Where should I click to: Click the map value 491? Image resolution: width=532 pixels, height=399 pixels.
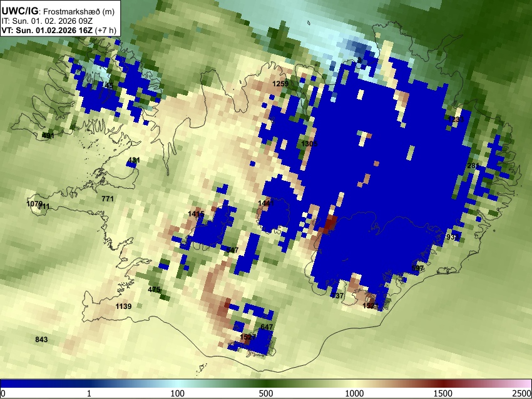coord(48,136)
